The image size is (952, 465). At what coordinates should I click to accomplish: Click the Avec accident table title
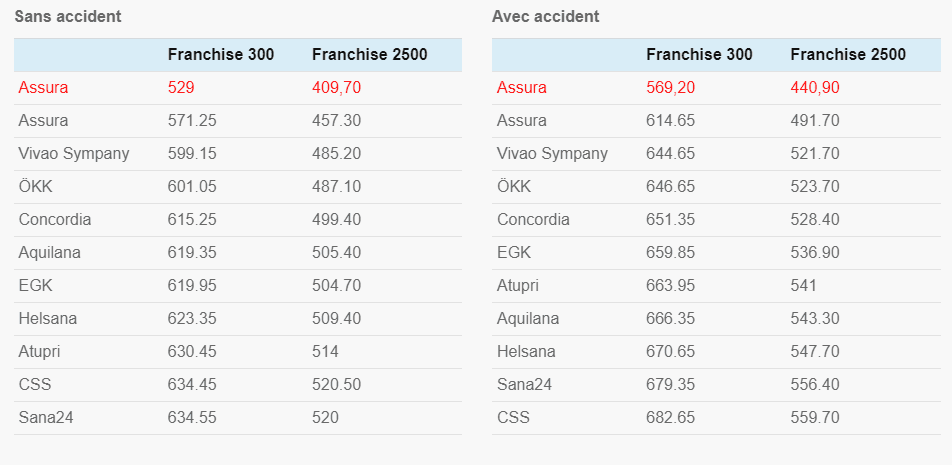[x=545, y=16]
